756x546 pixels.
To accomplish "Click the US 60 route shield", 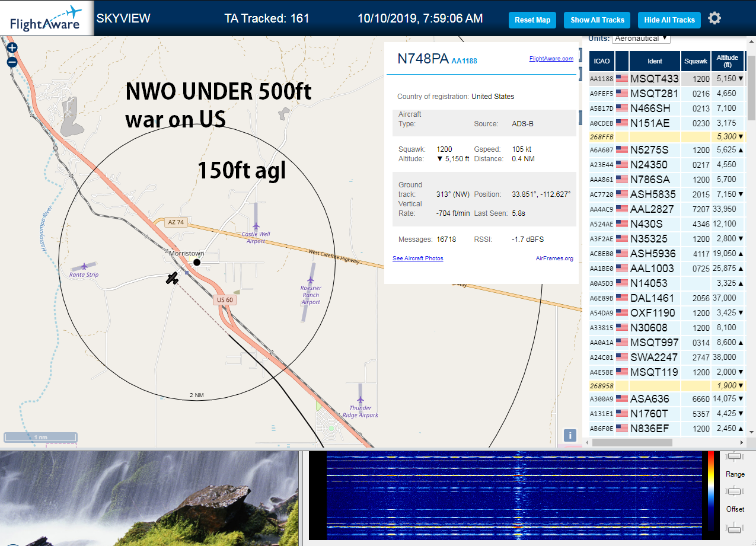I will point(225,300).
